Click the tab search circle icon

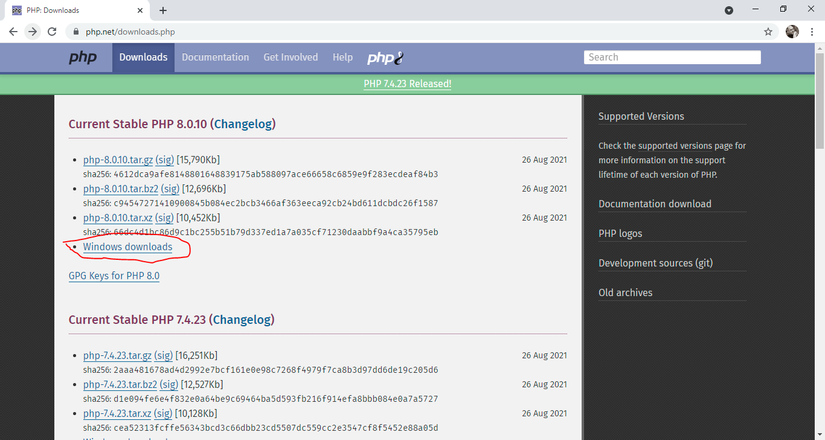(729, 10)
